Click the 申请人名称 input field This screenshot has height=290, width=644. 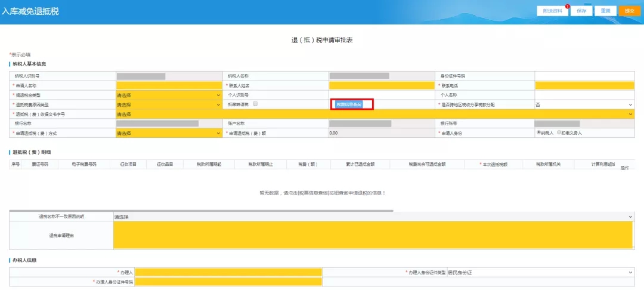(169, 86)
